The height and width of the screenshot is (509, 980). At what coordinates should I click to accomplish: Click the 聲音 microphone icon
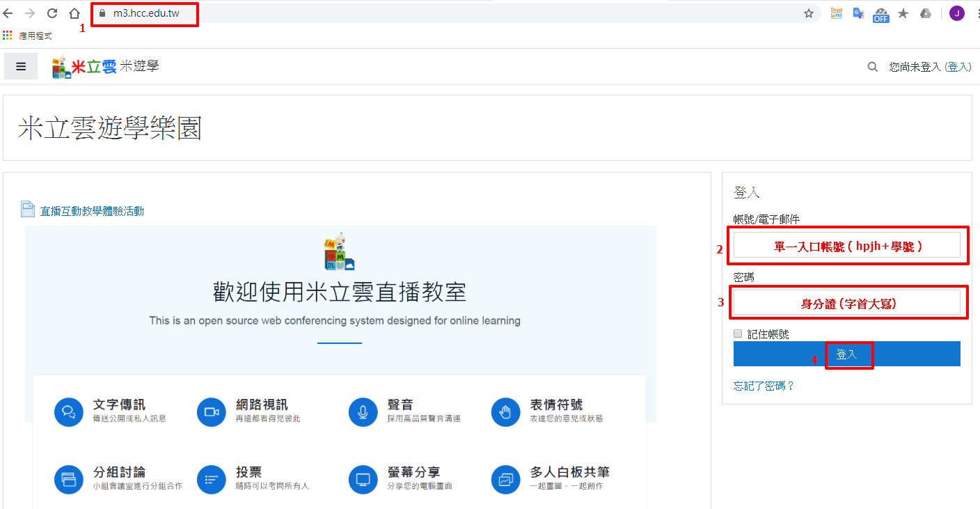(x=363, y=412)
